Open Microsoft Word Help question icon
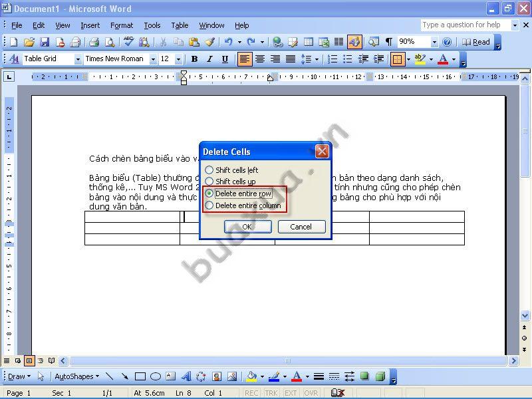 [x=447, y=42]
